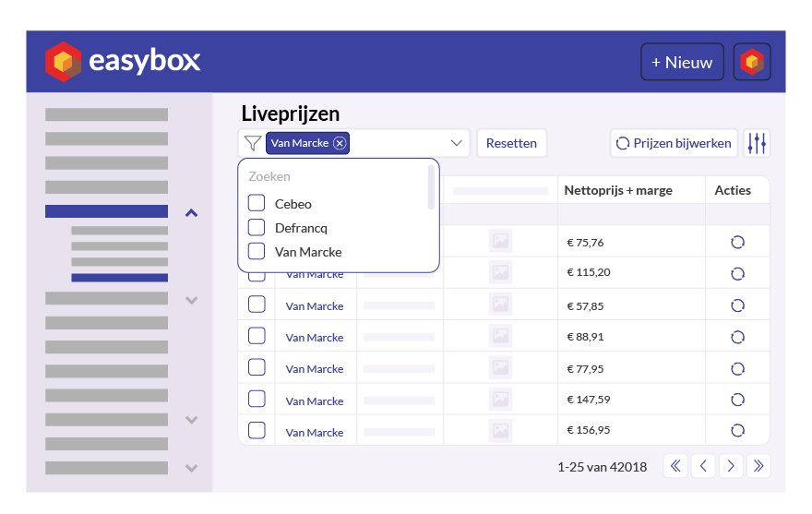Image resolution: width=812 pixels, height=514 pixels.
Task: Open image thumbnail in € 156,95 row
Action: pos(500,431)
